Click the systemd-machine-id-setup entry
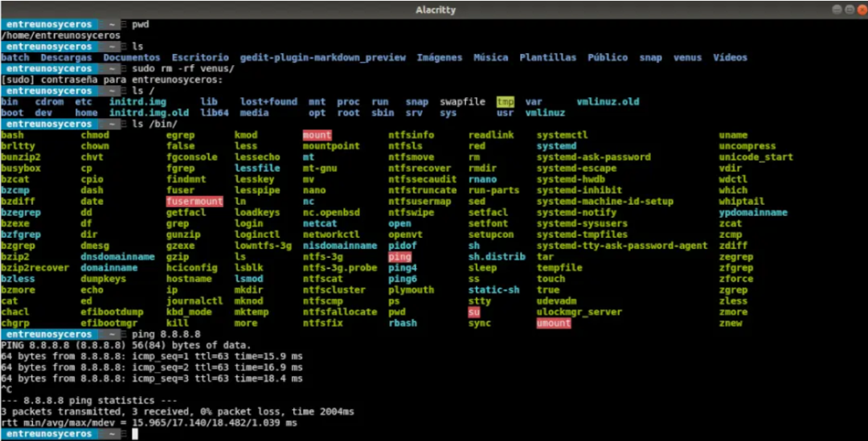This screenshot has height=441, width=868. pyautogui.click(x=605, y=202)
